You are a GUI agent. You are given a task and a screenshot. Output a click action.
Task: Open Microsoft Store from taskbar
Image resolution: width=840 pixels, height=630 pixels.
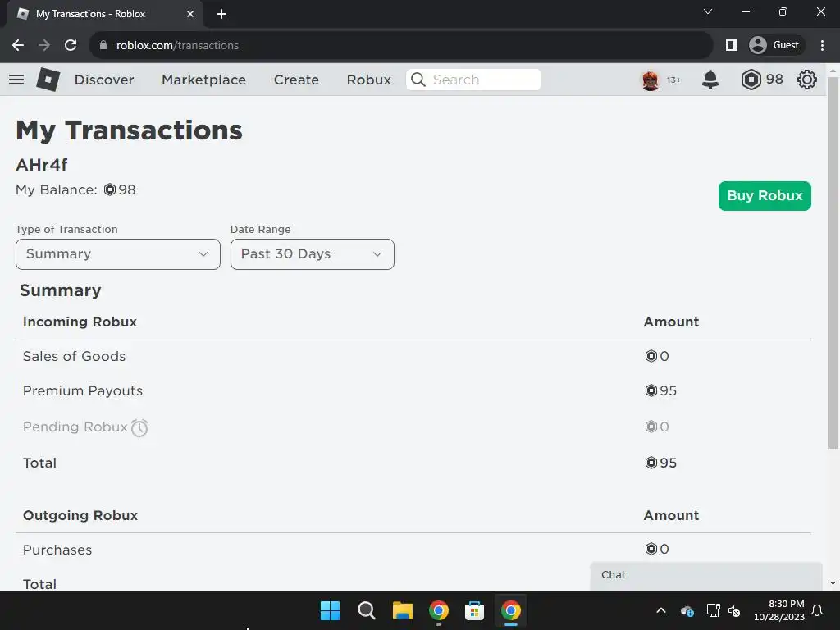click(475, 610)
